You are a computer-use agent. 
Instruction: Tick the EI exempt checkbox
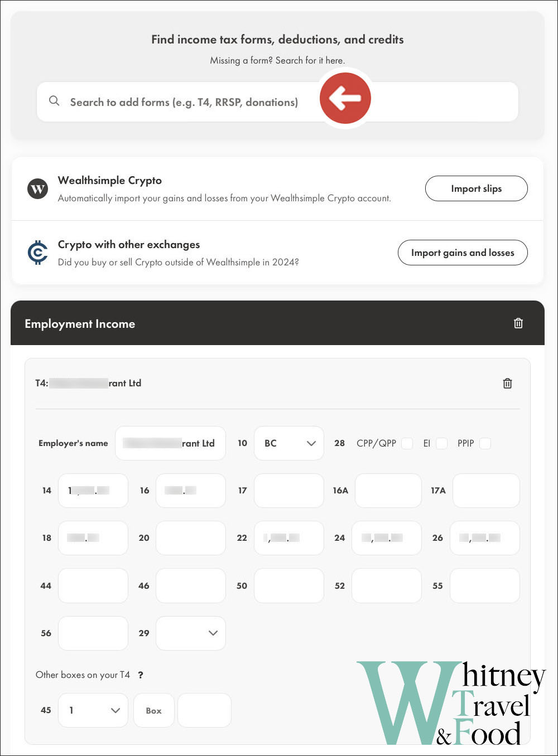[x=441, y=443]
